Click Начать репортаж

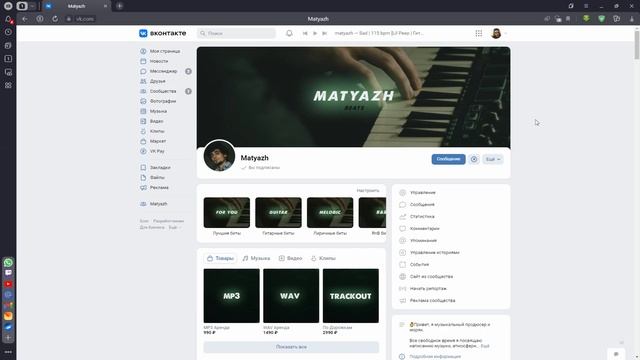click(428, 289)
